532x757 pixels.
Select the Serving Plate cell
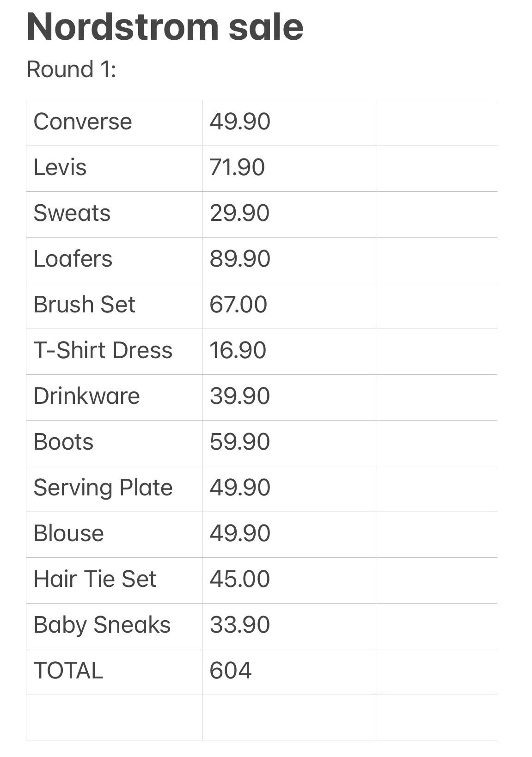tap(114, 489)
